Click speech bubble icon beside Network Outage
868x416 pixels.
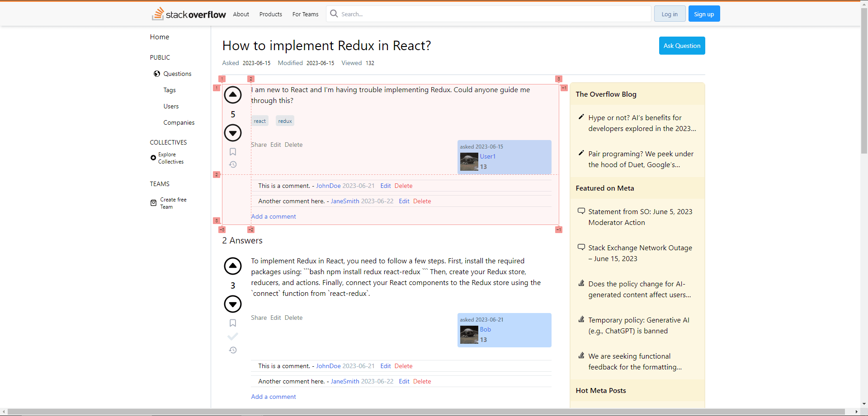(581, 247)
